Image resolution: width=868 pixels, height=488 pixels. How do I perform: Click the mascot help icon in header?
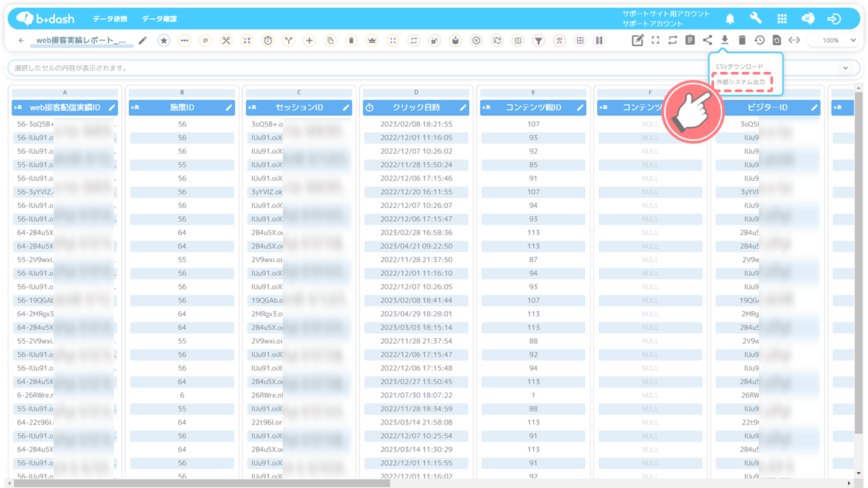[808, 19]
